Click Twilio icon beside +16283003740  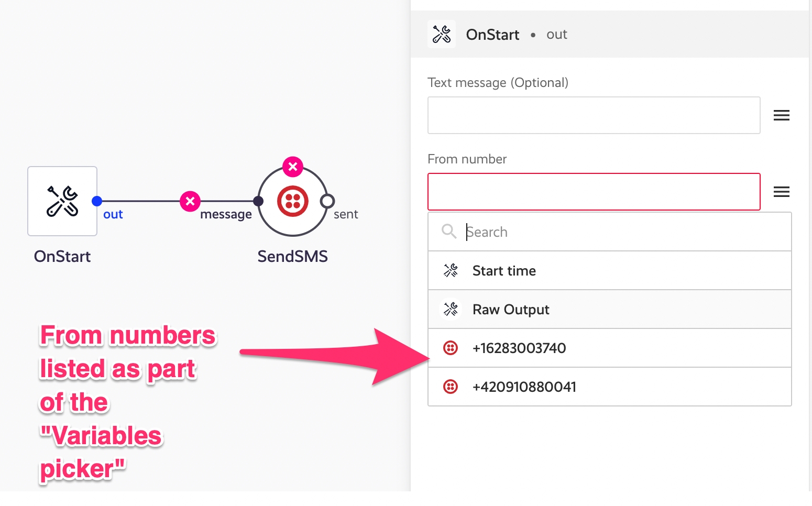coord(451,348)
